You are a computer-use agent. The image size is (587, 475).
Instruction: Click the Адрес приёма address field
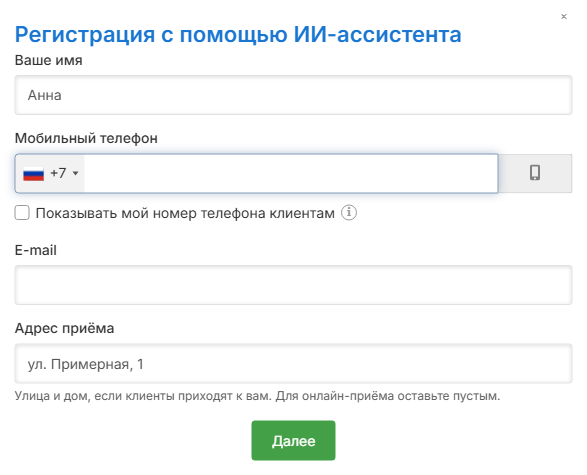coord(293,363)
